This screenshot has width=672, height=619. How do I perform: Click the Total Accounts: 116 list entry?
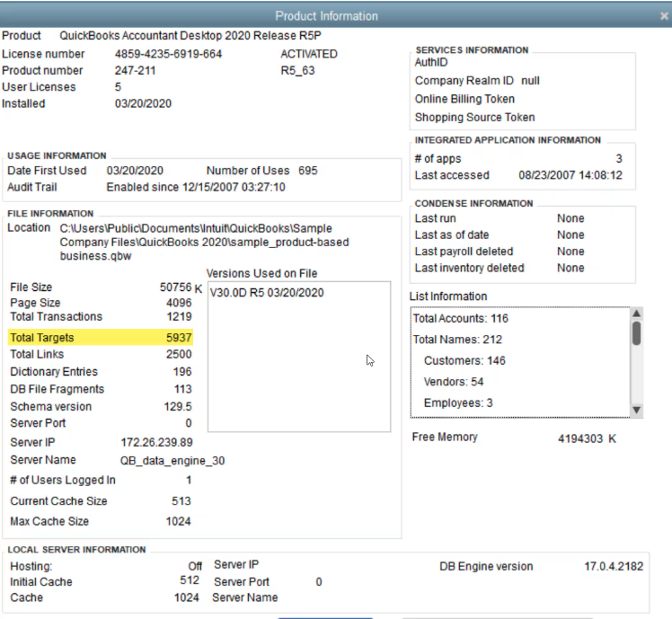point(460,319)
